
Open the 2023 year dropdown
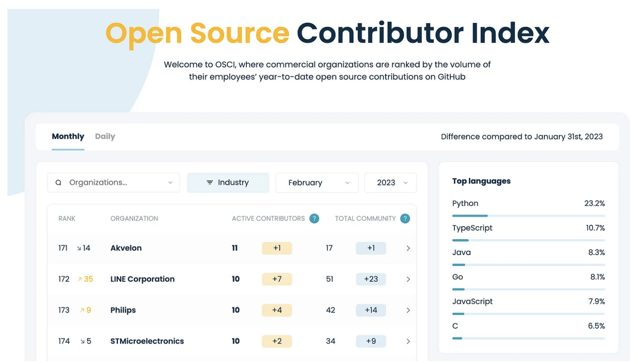(390, 183)
